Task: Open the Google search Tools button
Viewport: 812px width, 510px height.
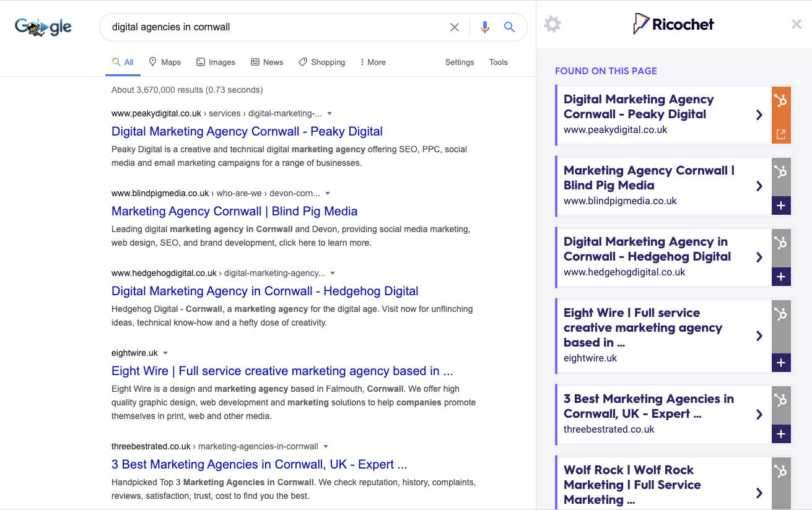Action: [x=498, y=63]
